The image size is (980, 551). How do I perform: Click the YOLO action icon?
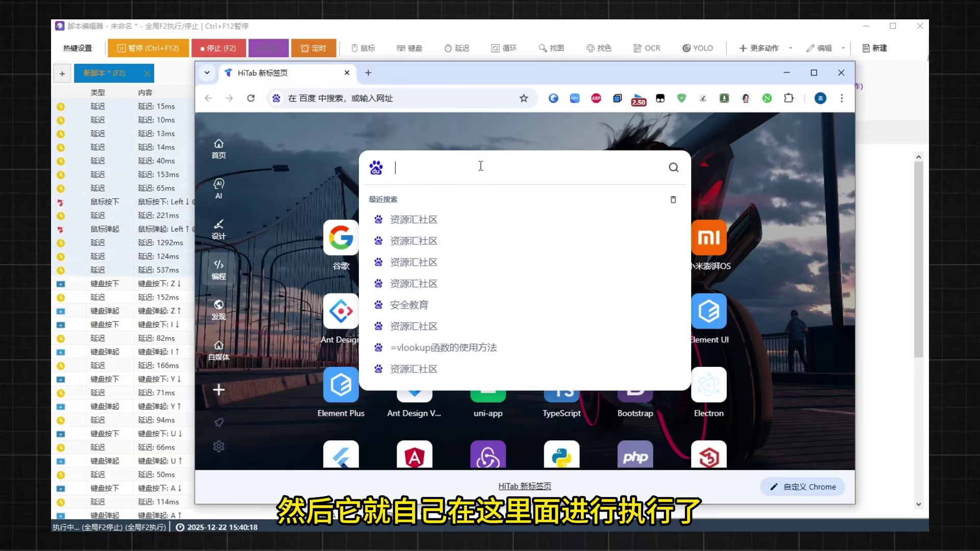[687, 48]
